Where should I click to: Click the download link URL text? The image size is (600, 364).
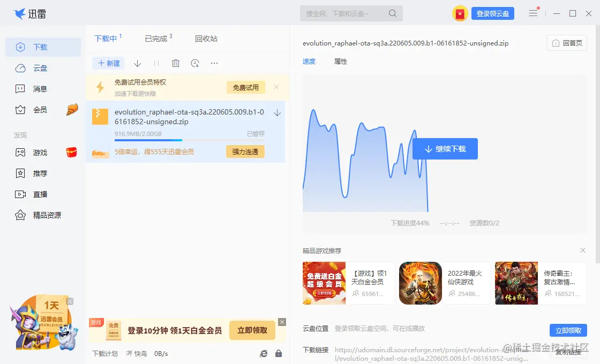point(432,354)
